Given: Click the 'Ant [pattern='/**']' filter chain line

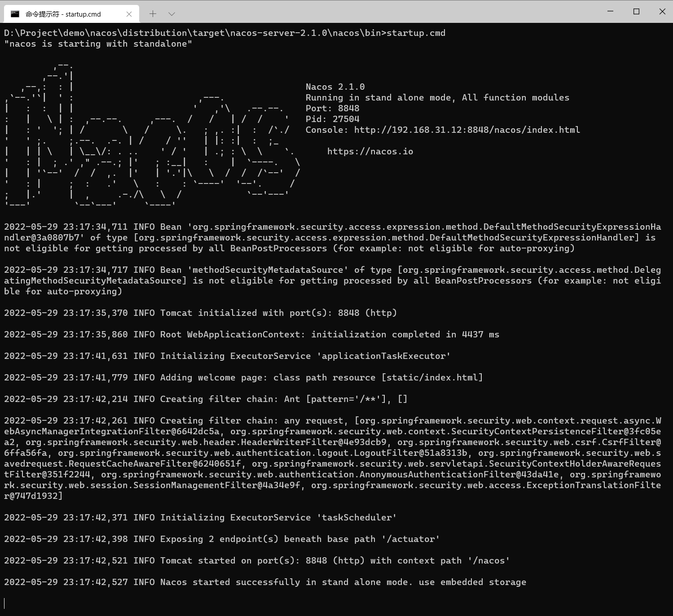Looking at the screenshot, I should click(x=206, y=399).
